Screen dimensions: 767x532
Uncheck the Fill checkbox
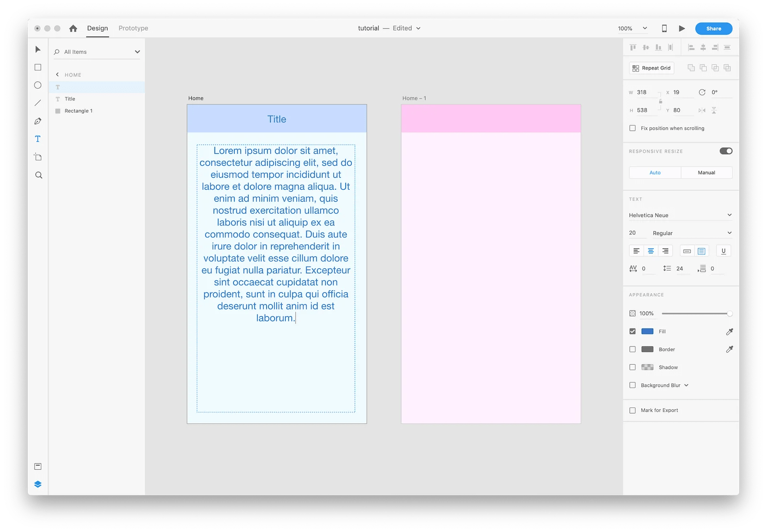coord(633,332)
